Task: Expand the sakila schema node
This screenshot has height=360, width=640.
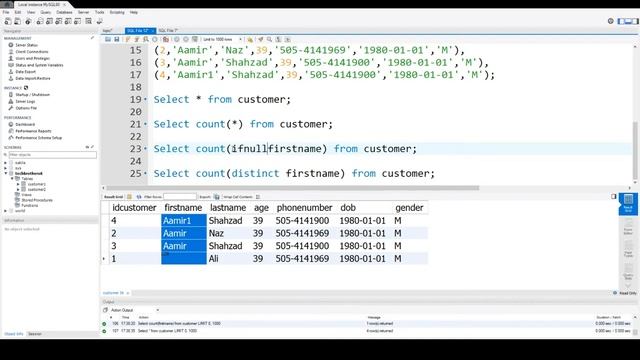Action: coord(5,163)
